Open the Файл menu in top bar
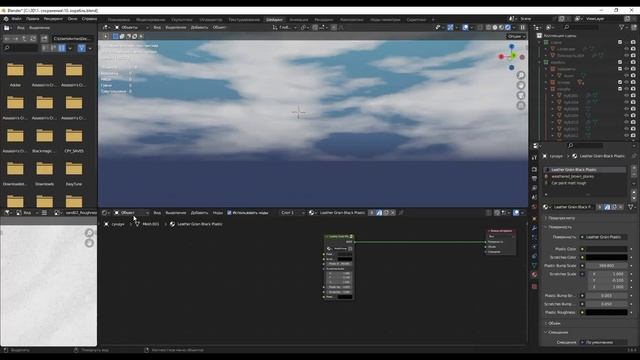The width and height of the screenshot is (640, 360). [x=16, y=19]
